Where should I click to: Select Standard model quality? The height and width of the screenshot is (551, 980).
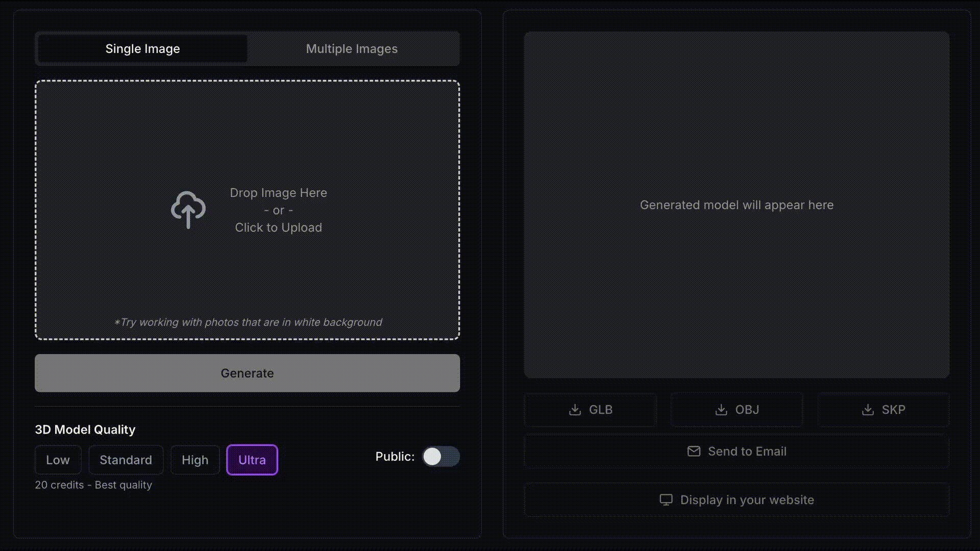click(x=126, y=460)
